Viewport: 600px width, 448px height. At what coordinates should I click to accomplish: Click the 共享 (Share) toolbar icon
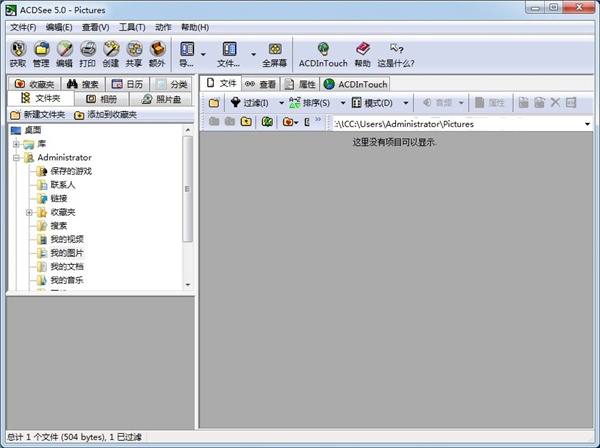pos(134,53)
